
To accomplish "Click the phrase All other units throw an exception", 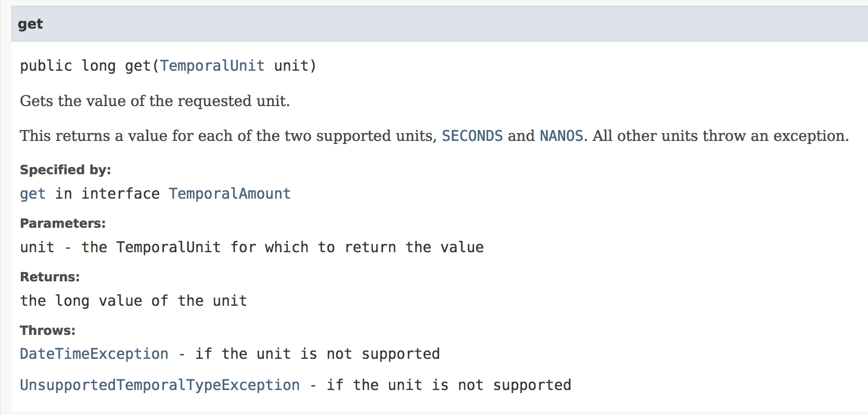I will click(721, 136).
